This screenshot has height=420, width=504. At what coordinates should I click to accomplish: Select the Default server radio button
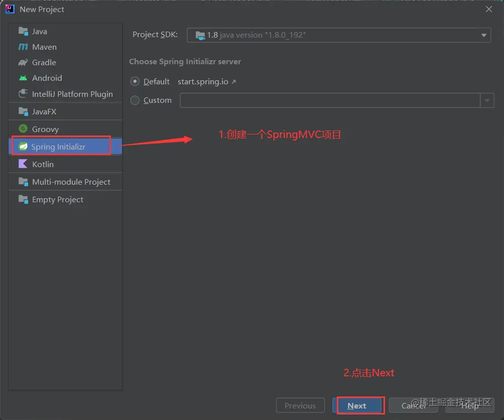pos(135,82)
